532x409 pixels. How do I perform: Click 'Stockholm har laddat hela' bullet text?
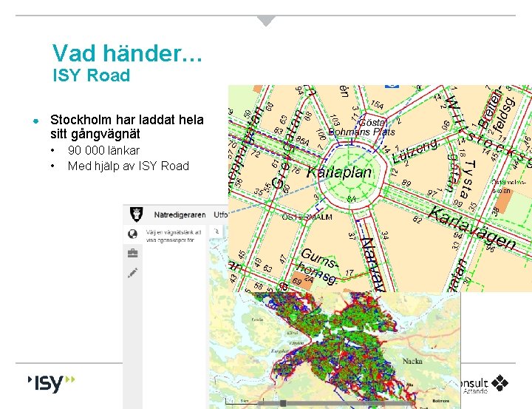click(x=127, y=120)
